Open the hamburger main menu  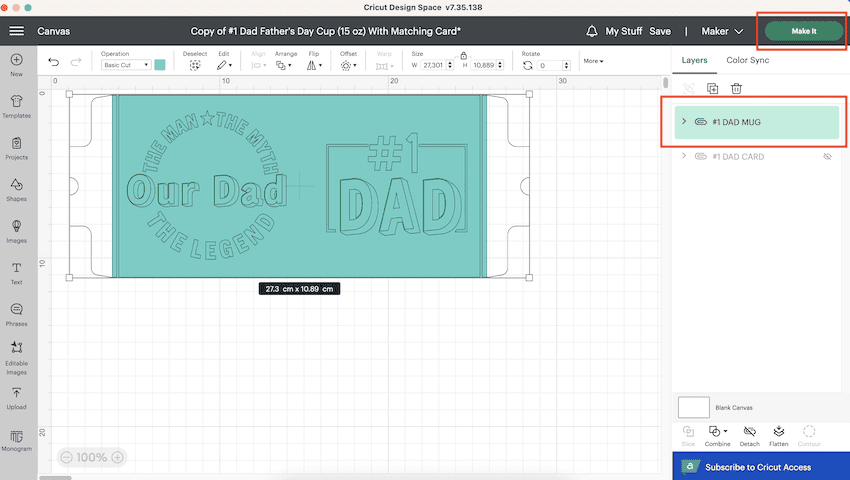tap(16, 31)
